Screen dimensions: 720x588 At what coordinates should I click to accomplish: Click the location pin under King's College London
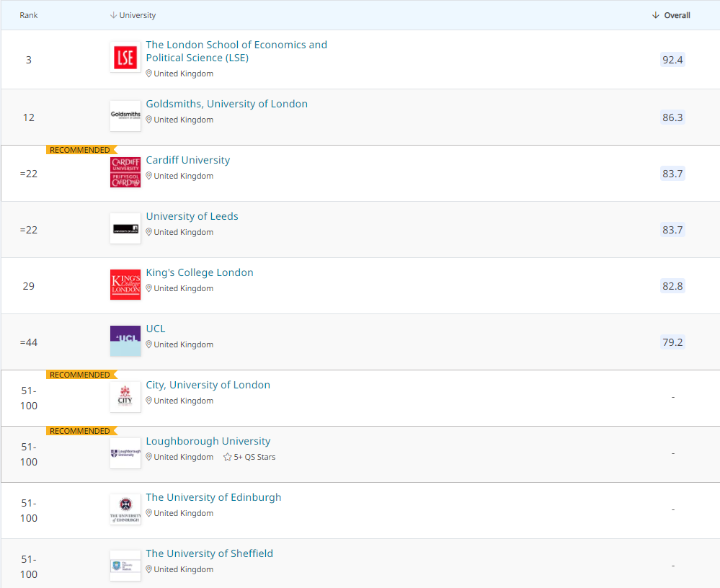pos(148,288)
